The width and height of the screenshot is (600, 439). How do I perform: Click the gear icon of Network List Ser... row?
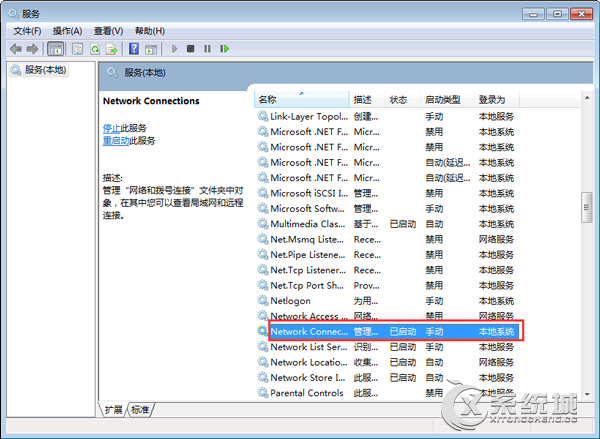pyautogui.click(x=262, y=347)
